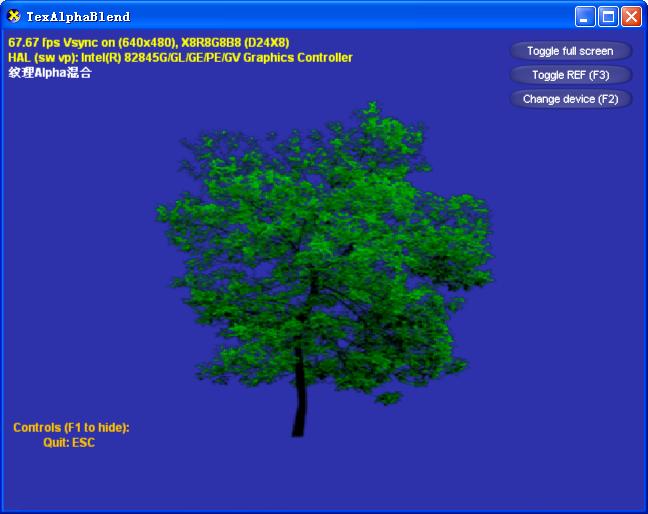Click the Toggle full screen button

[x=571, y=51]
